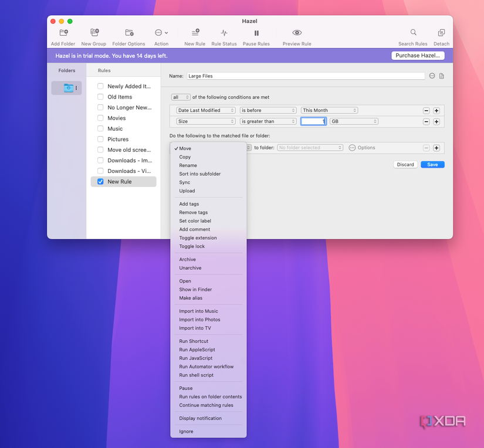Choose Run shell script menu item

tap(208, 375)
